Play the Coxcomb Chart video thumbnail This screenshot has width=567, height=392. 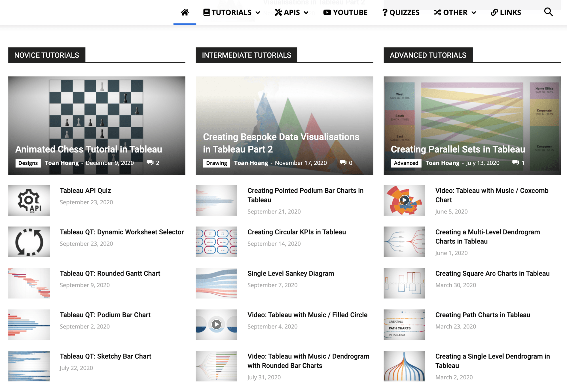click(404, 200)
